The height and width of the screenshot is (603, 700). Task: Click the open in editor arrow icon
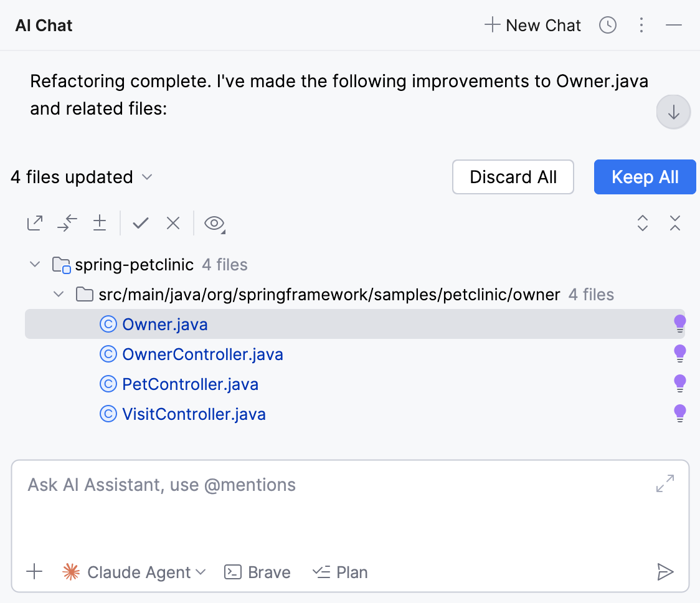(x=35, y=223)
